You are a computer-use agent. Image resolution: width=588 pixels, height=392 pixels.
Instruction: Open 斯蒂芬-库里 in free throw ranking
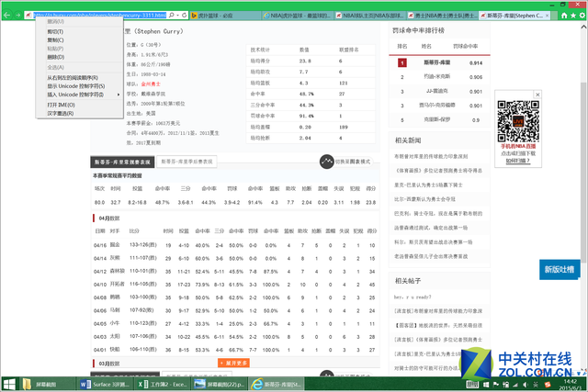pyautogui.click(x=437, y=62)
